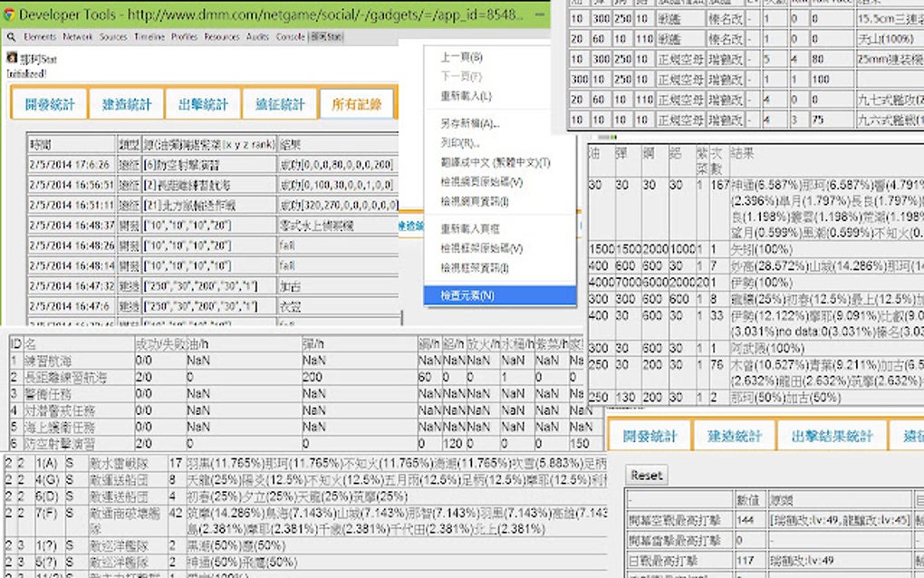
Task: Click the 時間 column header in the records table
Action: click(x=72, y=144)
